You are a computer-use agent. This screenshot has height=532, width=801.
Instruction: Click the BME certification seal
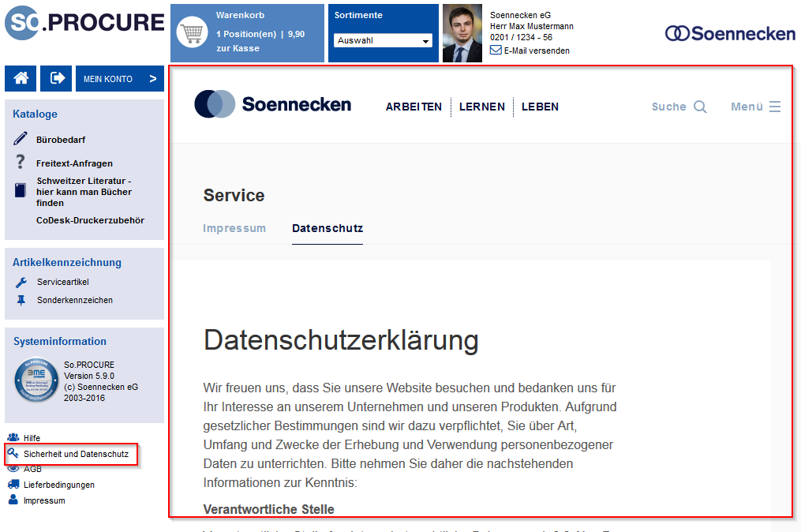pos(36,380)
